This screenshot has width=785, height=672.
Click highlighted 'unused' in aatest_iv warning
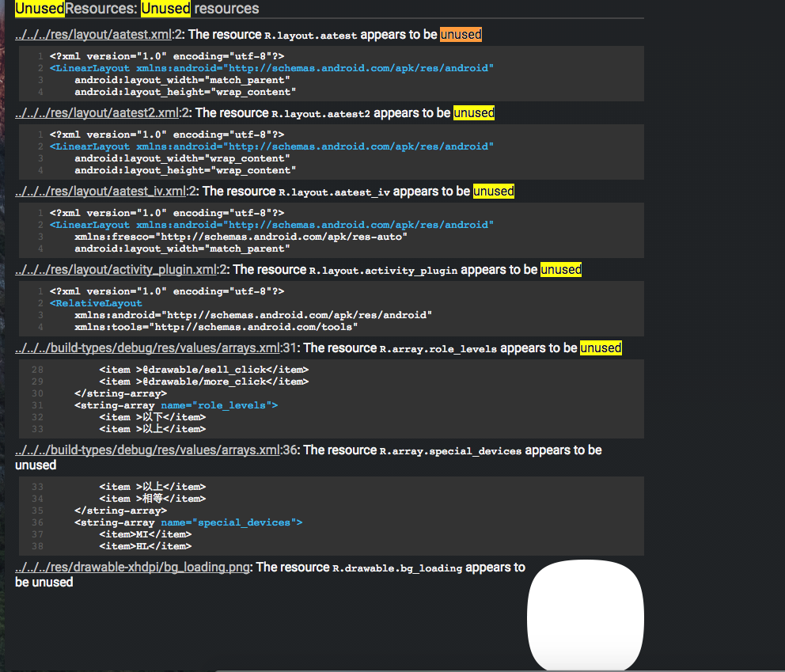[494, 192]
